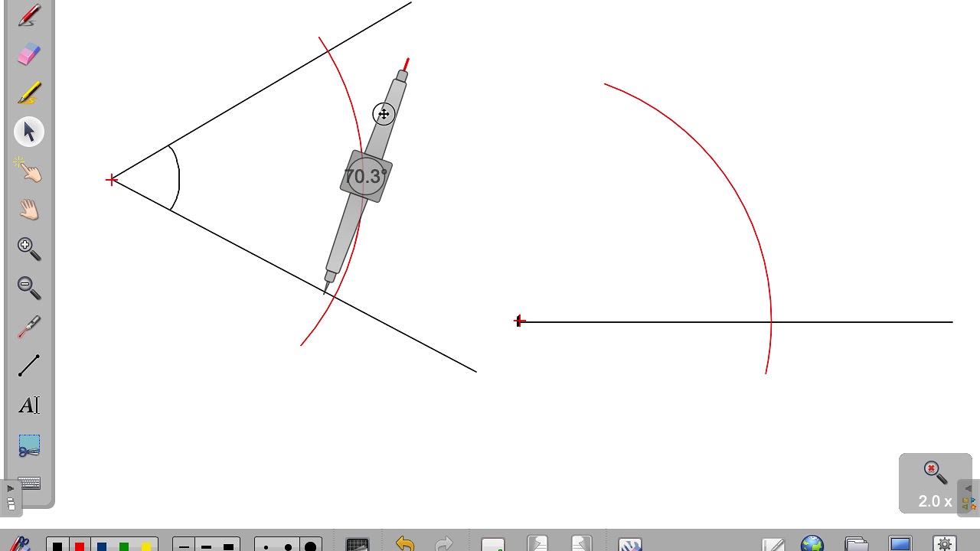Click the red cross at horizontal line start
980x551 pixels.
click(519, 321)
